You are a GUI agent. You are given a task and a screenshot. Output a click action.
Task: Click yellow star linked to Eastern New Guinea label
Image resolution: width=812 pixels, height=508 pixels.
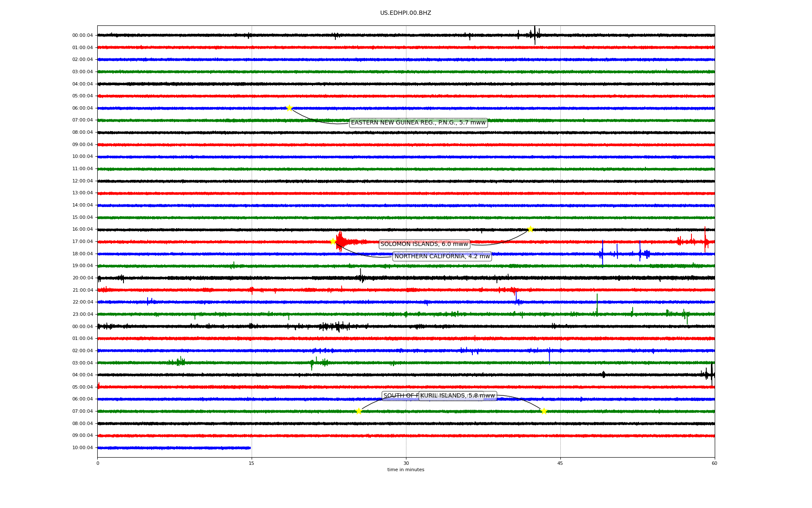289,108
